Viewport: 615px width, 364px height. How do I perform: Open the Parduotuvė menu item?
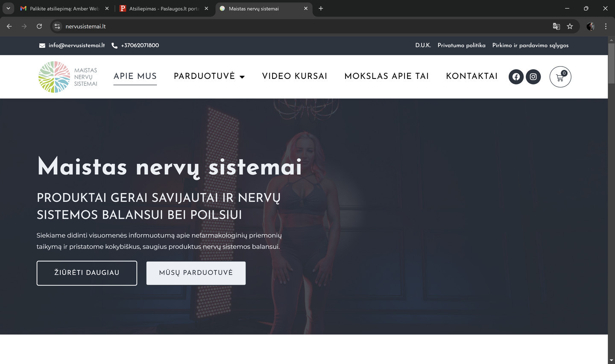(x=205, y=76)
